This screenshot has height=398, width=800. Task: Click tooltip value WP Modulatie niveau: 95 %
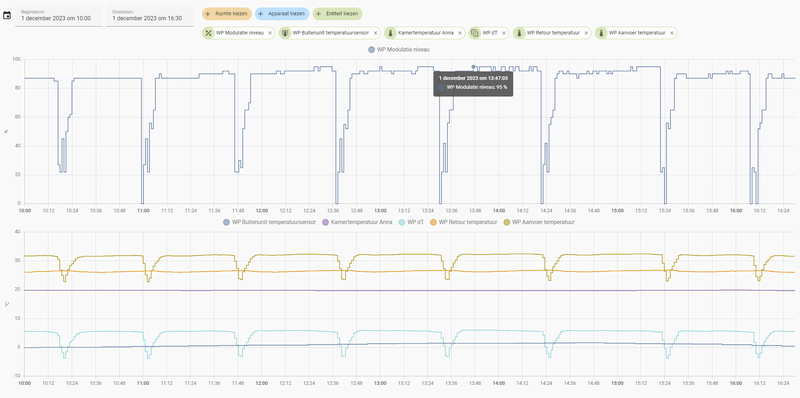477,87
